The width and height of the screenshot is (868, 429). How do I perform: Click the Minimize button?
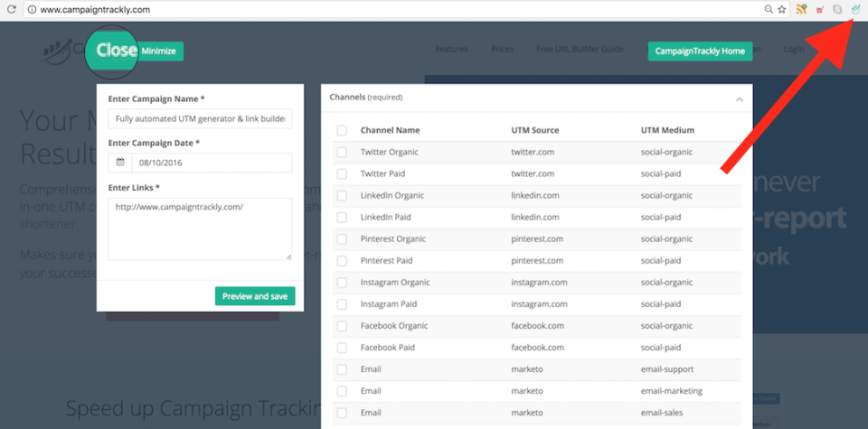tap(159, 51)
